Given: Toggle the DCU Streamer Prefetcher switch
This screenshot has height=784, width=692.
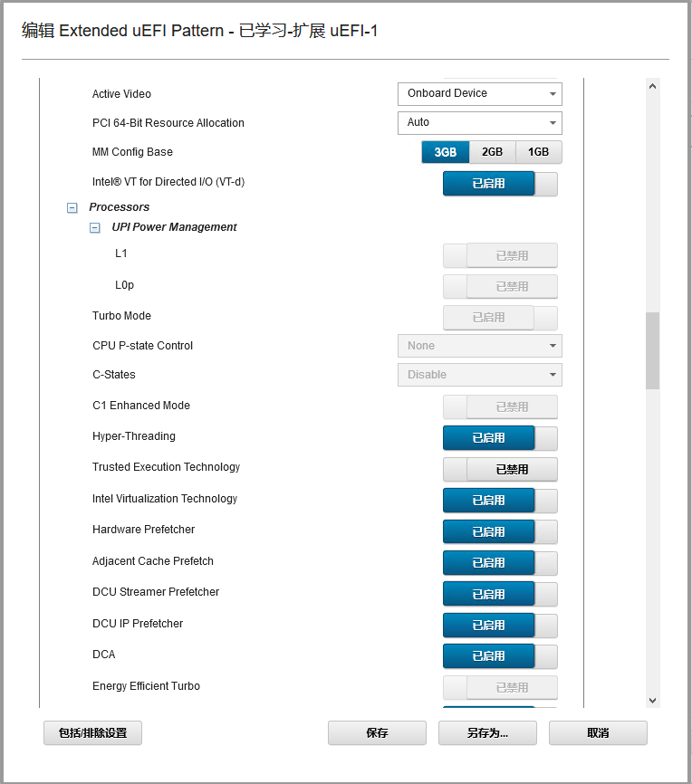Looking at the screenshot, I should pyautogui.click(x=500, y=594).
